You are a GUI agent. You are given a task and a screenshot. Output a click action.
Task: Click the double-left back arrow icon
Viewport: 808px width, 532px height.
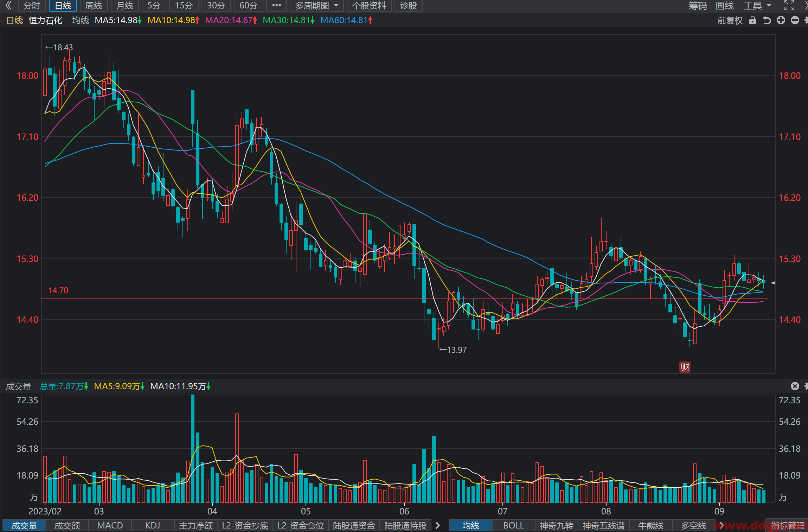pos(8,5)
